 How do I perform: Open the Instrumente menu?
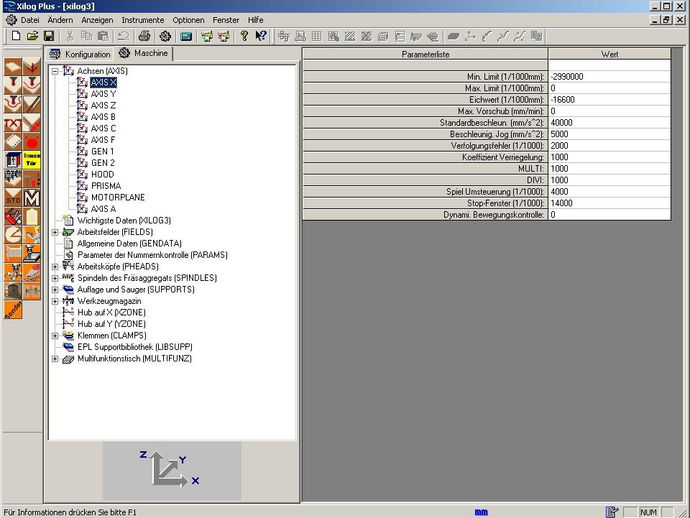point(143,20)
